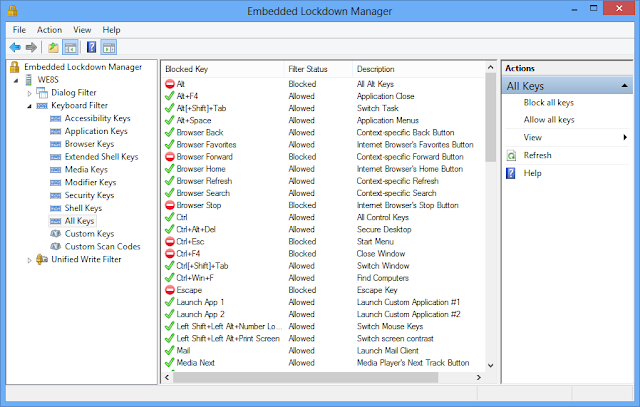640x407 pixels.
Task: Select Embedded Lockdown Manager root node
Action: tap(83, 67)
